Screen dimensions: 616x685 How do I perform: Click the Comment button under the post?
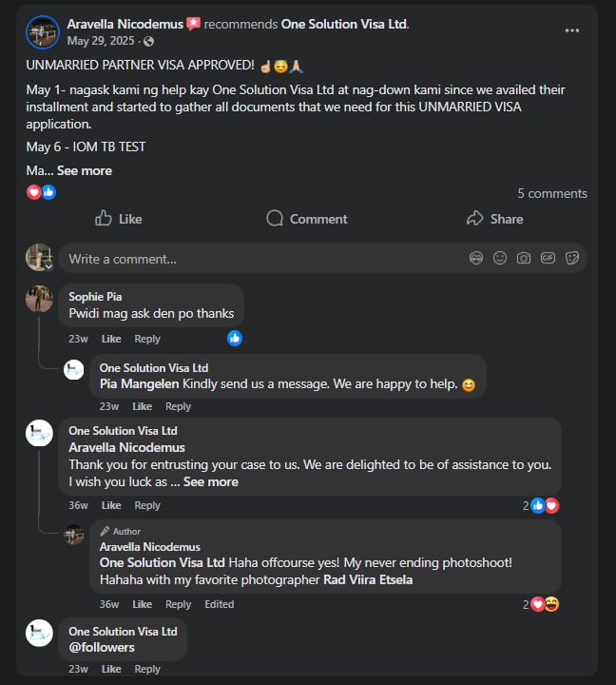click(x=306, y=219)
